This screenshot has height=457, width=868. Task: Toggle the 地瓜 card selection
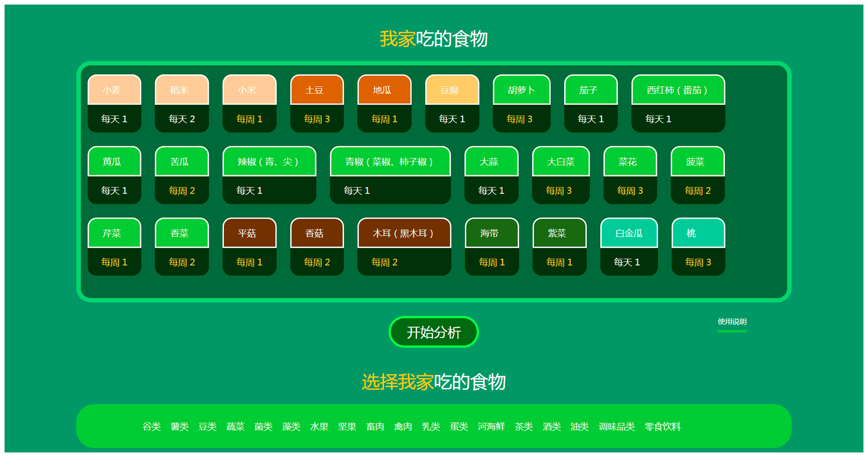click(x=384, y=90)
